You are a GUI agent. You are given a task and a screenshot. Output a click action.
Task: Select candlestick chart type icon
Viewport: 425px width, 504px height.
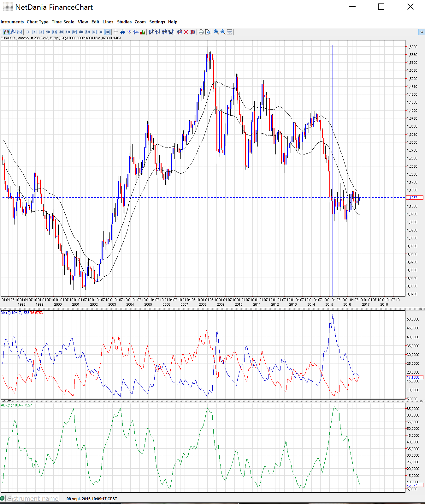click(6, 32)
